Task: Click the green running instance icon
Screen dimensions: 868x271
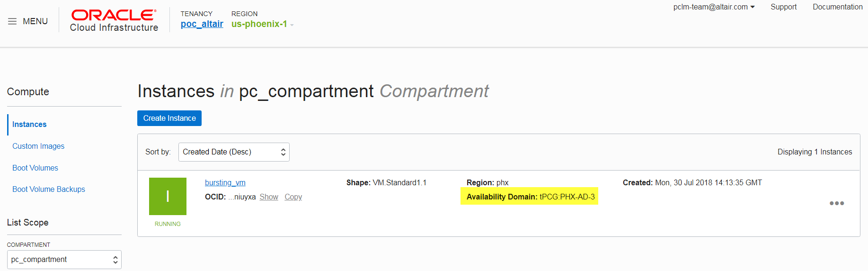Action: coord(168,196)
